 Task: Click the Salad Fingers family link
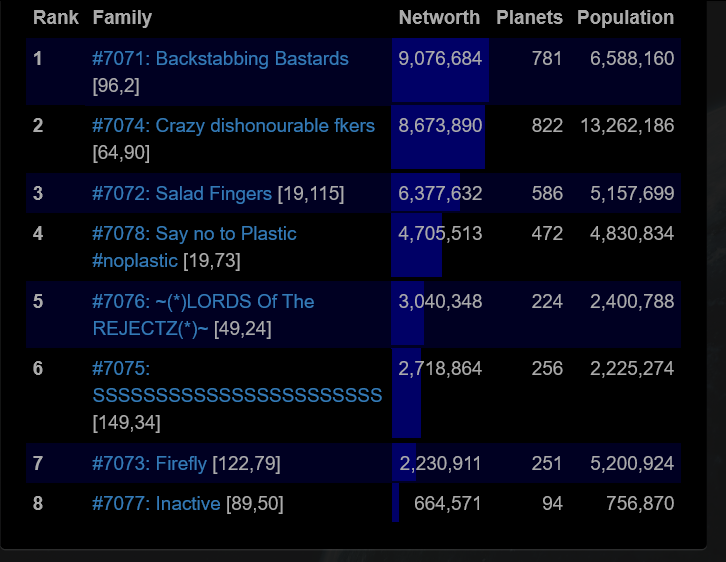pos(182,194)
